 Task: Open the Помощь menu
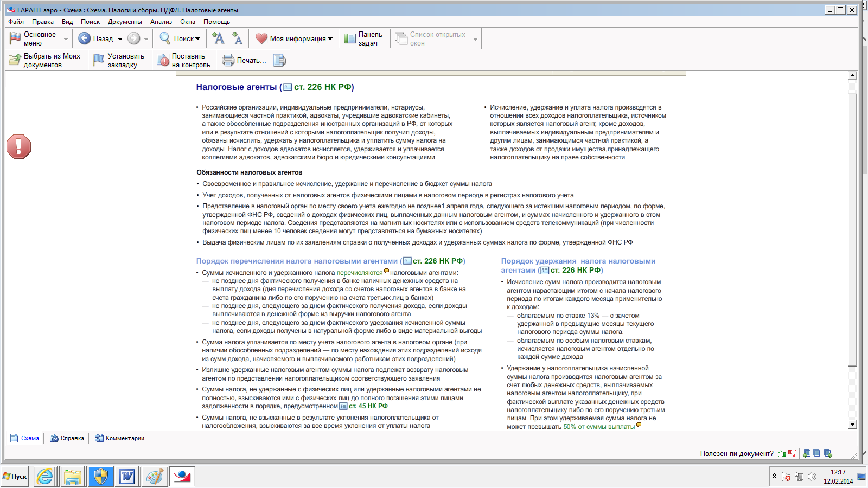(216, 22)
